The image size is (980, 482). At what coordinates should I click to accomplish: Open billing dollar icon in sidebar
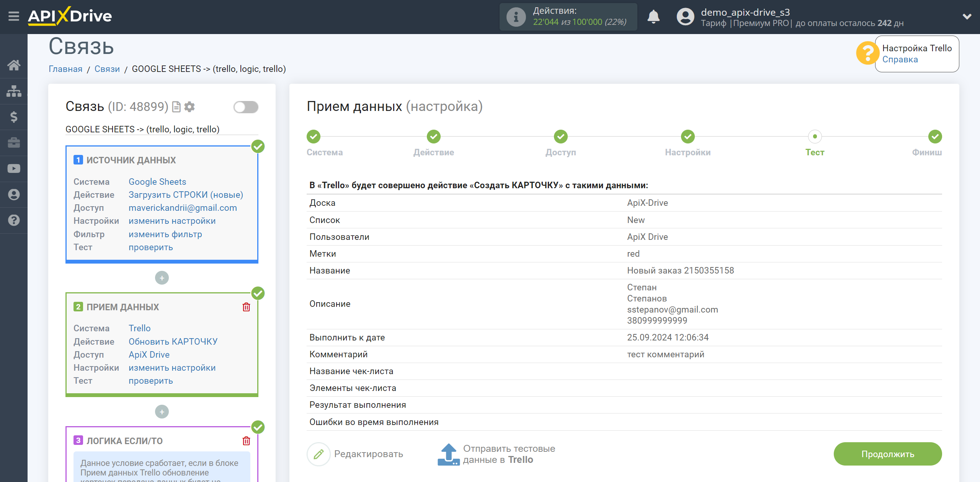tap(14, 117)
